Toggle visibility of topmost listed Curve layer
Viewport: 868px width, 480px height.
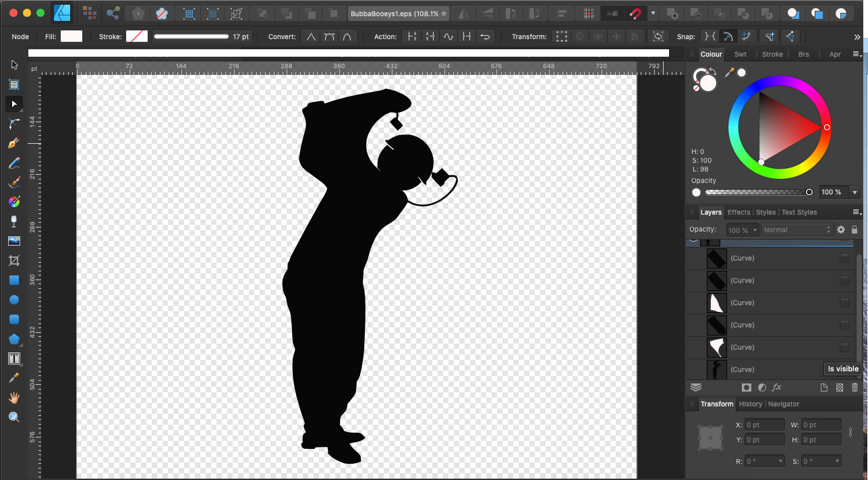pos(844,258)
